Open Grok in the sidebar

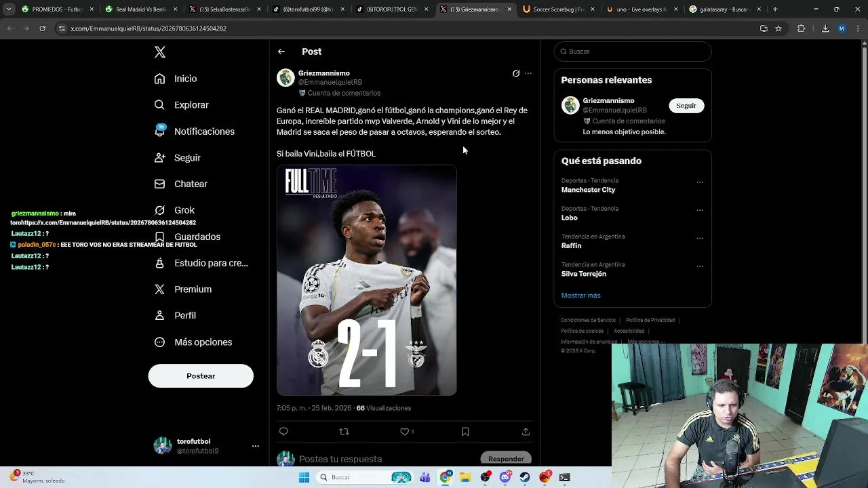point(174,210)
